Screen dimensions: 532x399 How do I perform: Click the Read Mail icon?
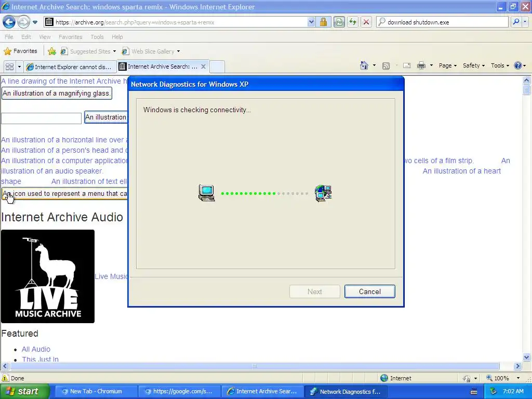407,65
